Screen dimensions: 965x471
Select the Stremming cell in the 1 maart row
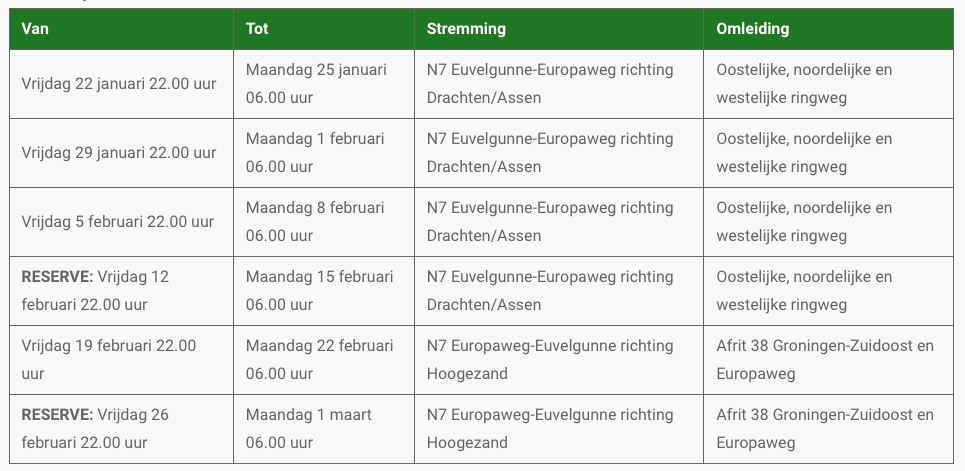pos(550,429)
